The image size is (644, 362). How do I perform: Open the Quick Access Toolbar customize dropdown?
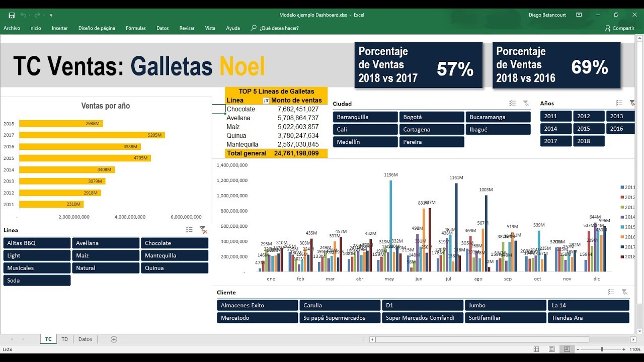(51, 15)
